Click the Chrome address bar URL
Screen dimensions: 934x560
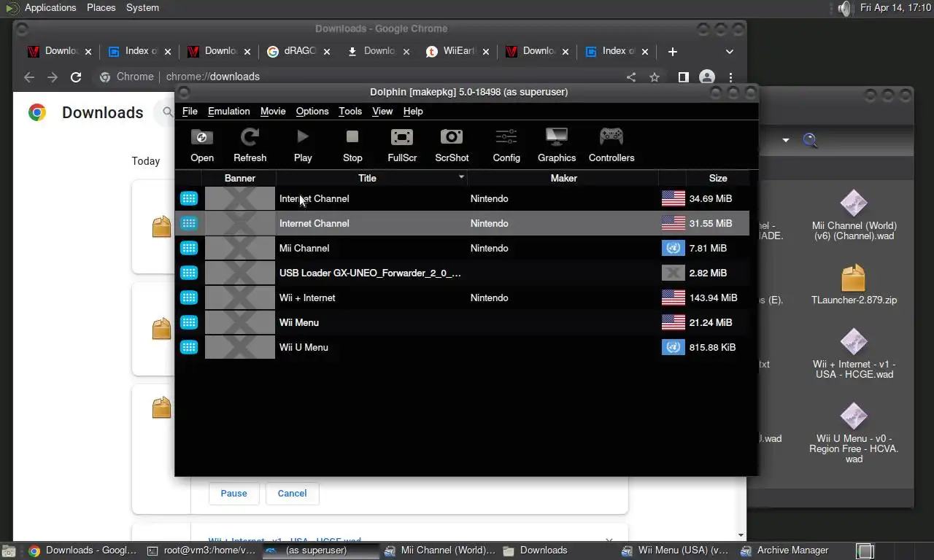[212, 77]
